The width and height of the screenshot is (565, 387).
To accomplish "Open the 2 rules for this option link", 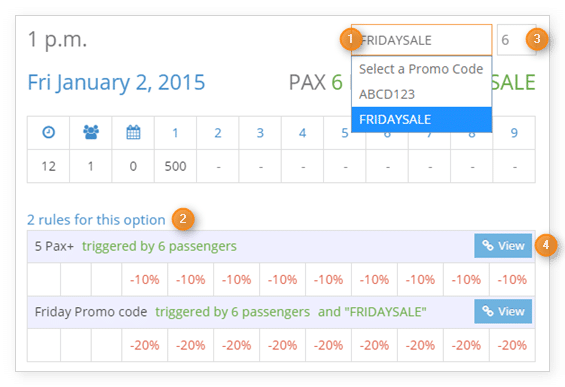I will 96,219.
